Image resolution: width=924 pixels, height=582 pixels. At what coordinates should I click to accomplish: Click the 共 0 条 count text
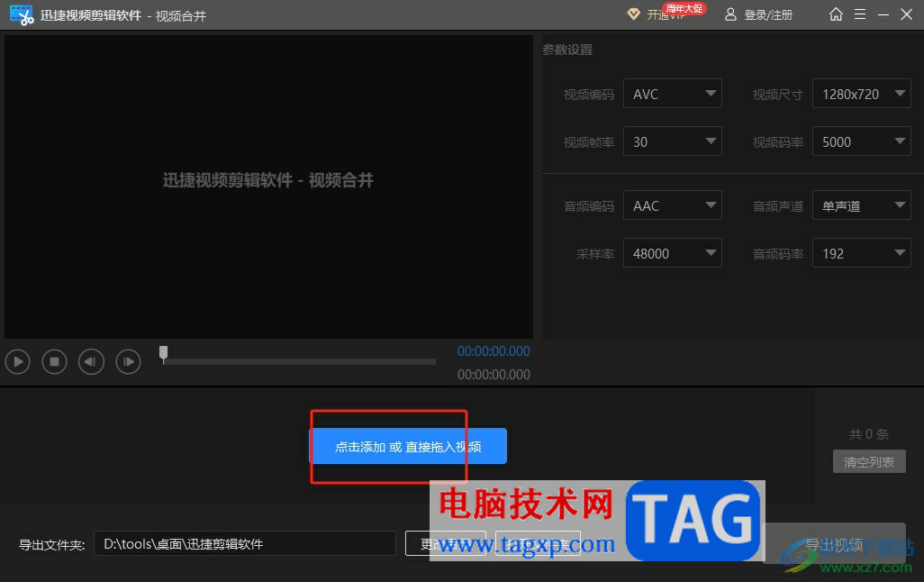pyautogui.click(x=868, y=434)
